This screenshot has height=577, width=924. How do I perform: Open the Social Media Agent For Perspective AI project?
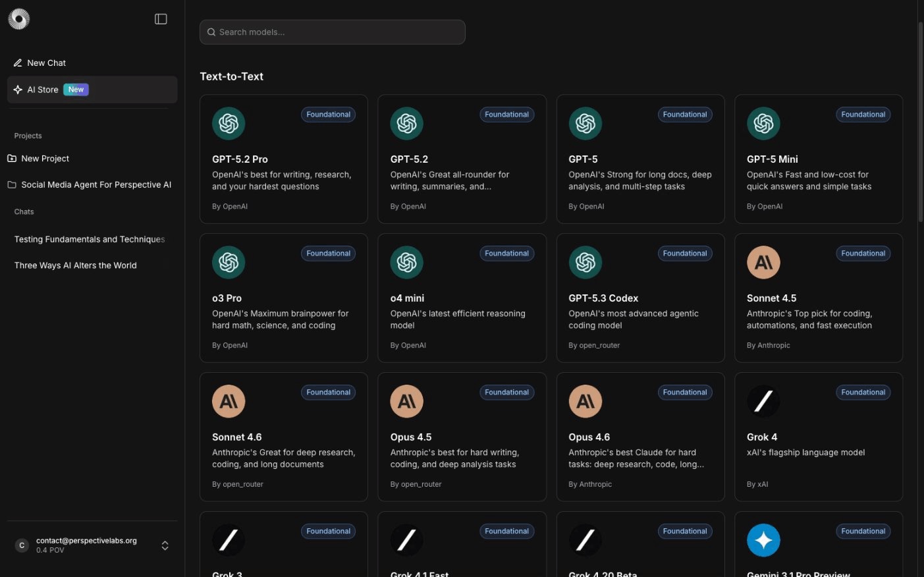[x=96, y=184]
